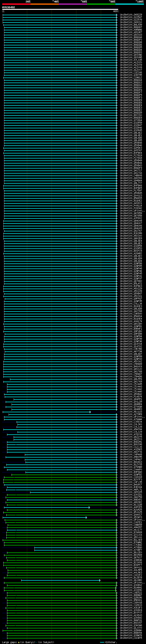The height and width of the screenshot is (644, 146).
Task: Open the UniRef100_A7LIU5 hit label
Action: coord(131,60)
